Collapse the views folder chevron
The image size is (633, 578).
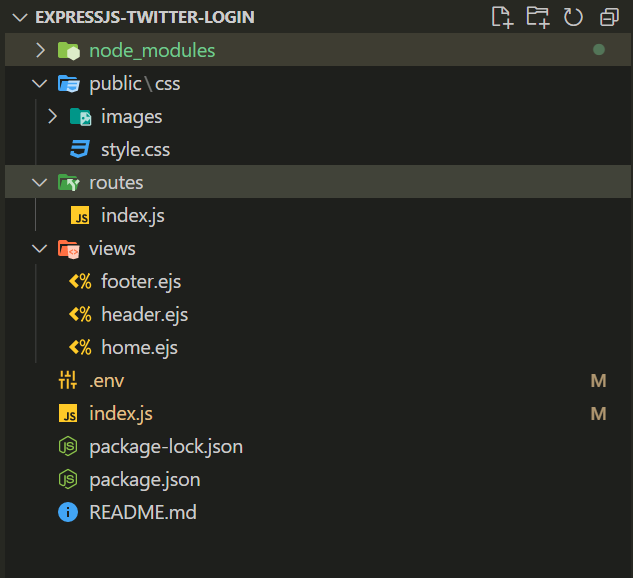click(x=40, y=249)
